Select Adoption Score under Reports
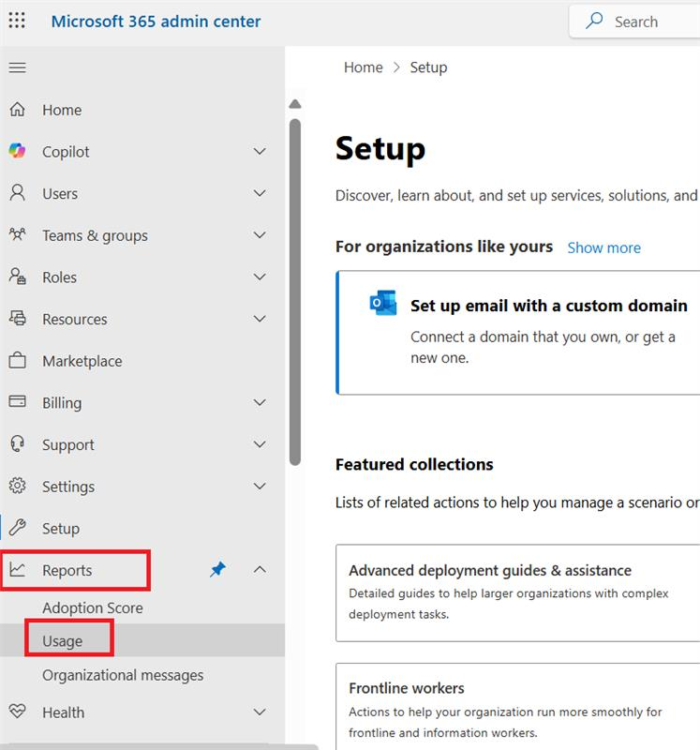700x750 pixels. point(93,607)
